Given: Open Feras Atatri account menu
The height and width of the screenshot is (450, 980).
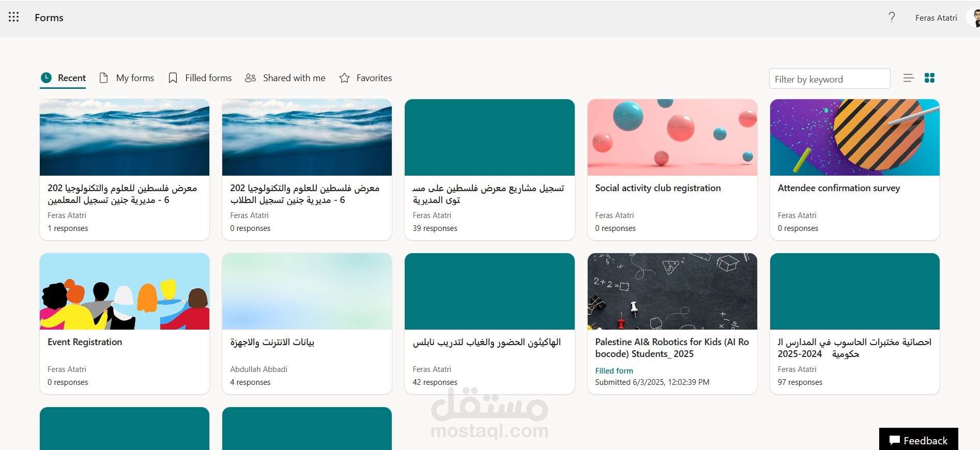Looking at the screenshot, I should click(947, 18).
